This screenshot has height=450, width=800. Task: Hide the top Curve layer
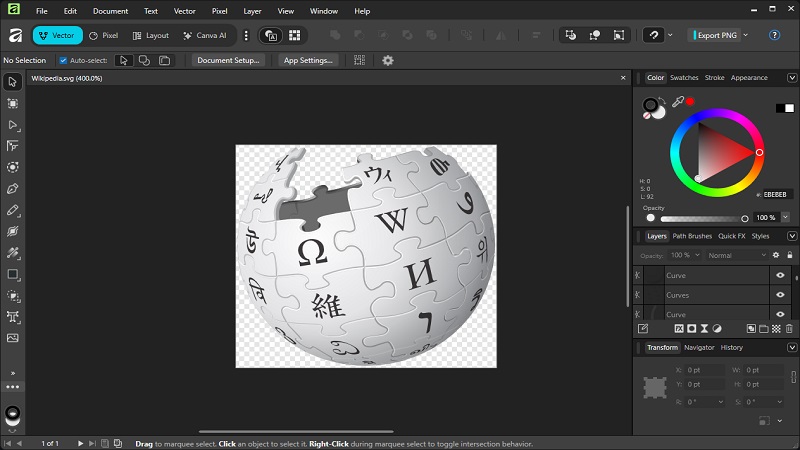[x=780, y=275]
